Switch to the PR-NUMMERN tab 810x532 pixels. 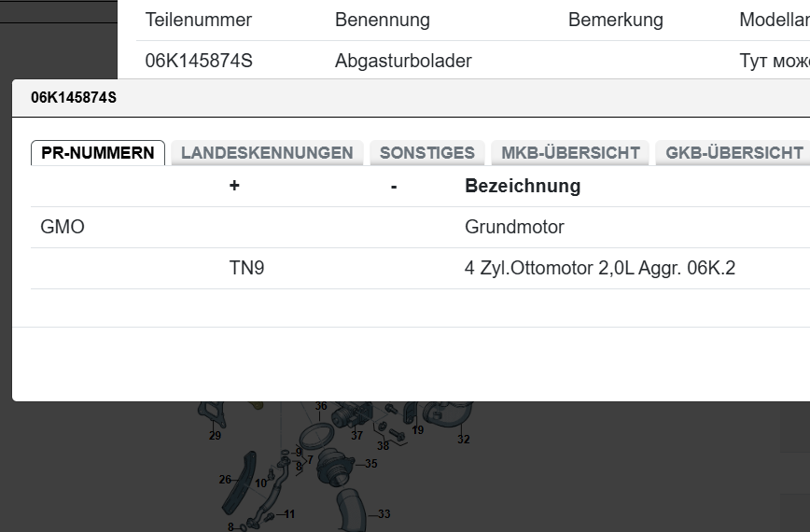click(x=98, y=153)
